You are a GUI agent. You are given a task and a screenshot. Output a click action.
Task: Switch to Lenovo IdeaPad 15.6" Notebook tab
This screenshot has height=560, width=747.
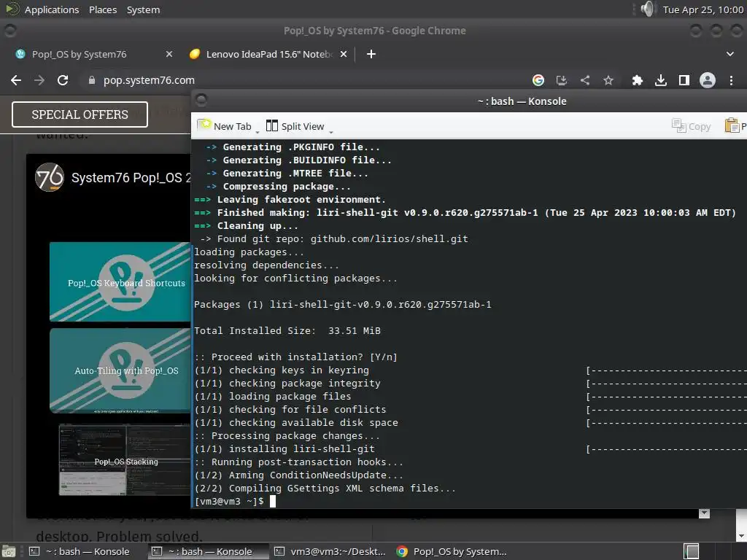tap(268, 54)
